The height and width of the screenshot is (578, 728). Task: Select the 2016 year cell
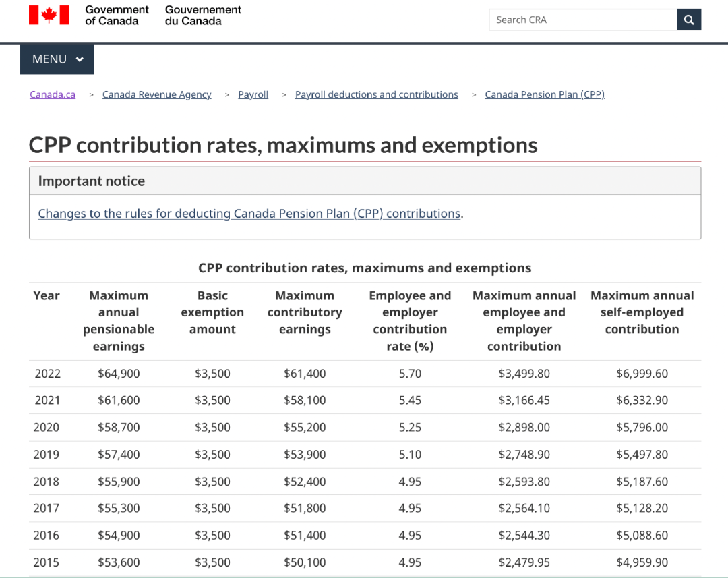click(x=47, y=536)
